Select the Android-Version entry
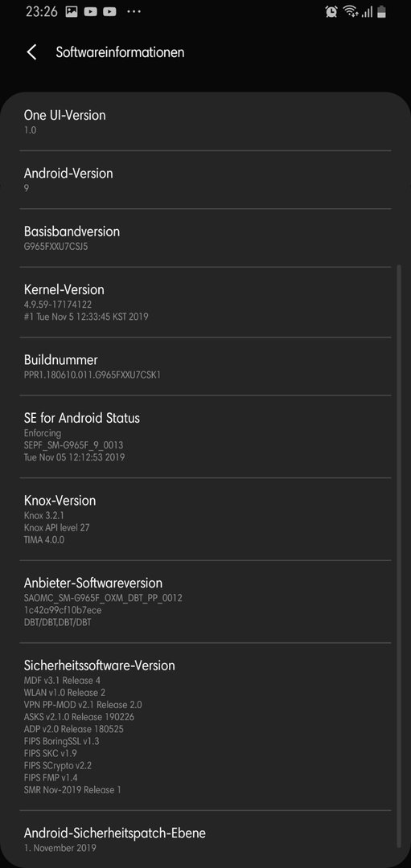 click(x=206, y=180)
